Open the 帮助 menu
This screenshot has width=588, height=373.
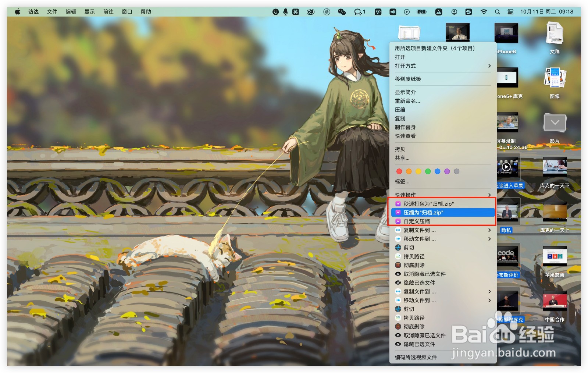point(146,12)
